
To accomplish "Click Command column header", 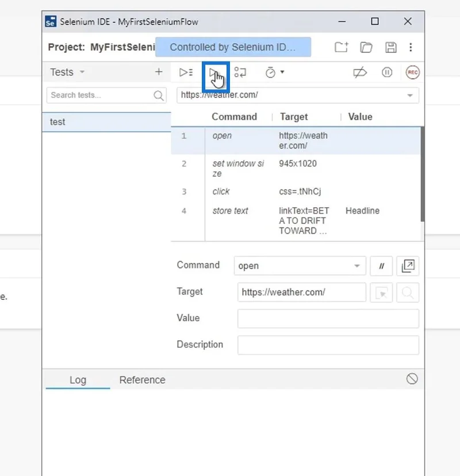I will (x=234, y=117).
